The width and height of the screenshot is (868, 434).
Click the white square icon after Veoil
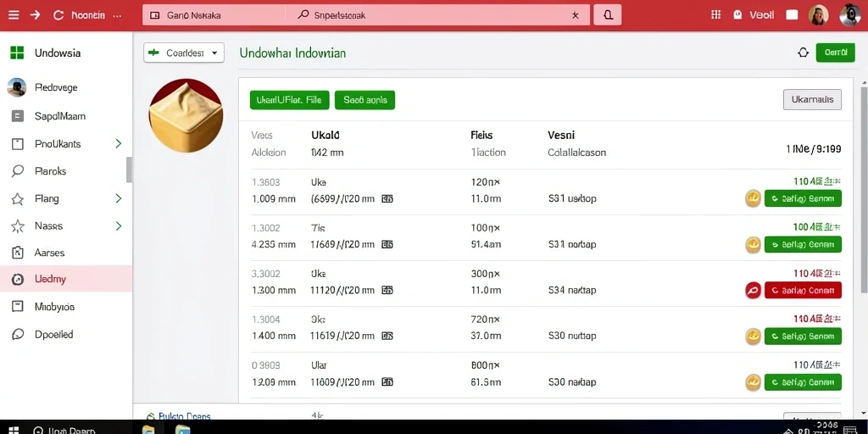793,15
